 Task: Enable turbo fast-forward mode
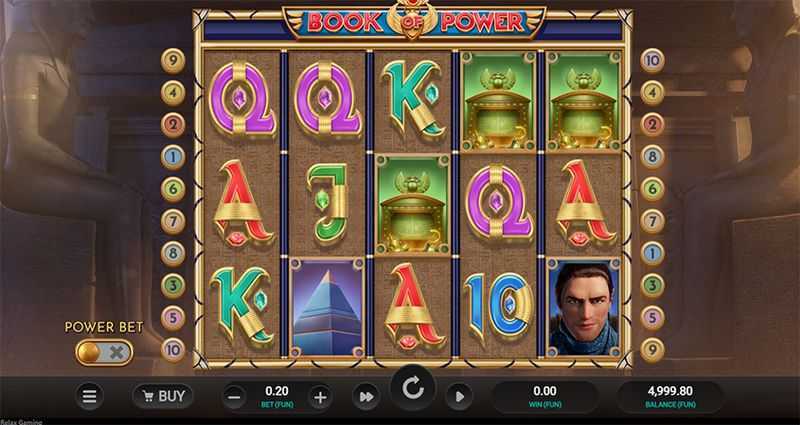366,396
